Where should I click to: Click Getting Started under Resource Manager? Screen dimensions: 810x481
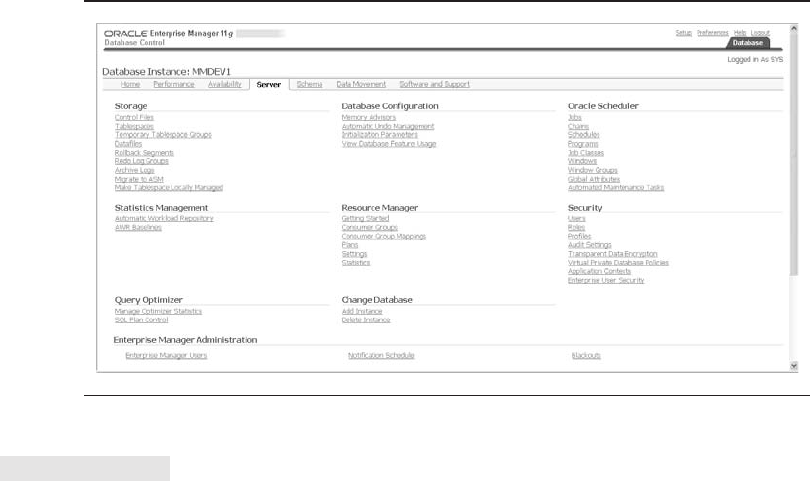365,218
